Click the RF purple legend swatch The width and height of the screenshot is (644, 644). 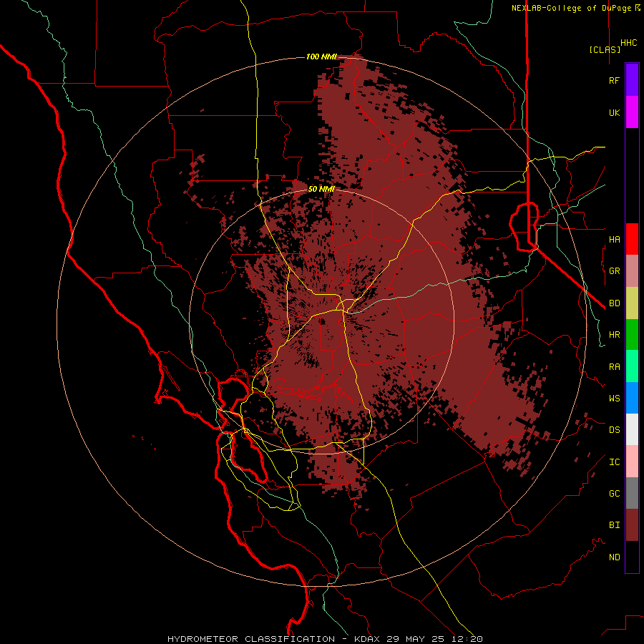point(632,80)
